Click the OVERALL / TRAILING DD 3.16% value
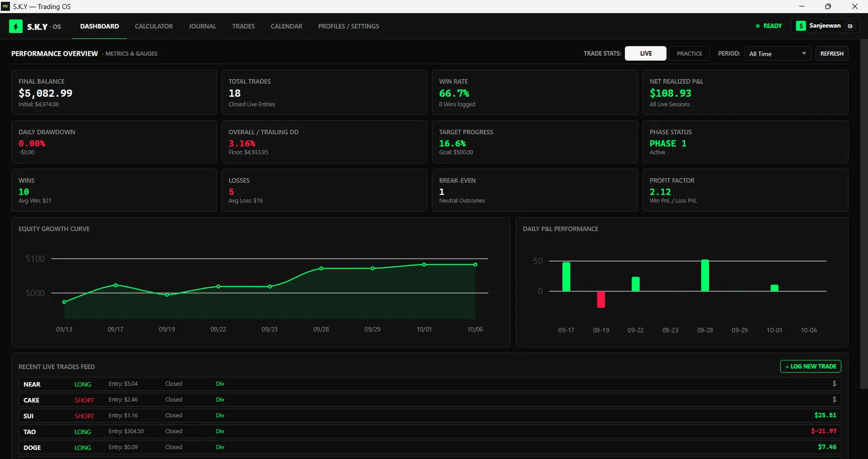 coord(242,144)
